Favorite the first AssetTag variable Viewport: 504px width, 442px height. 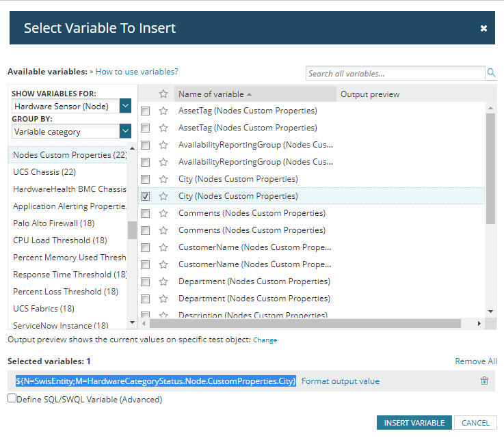tap(163, 111)
